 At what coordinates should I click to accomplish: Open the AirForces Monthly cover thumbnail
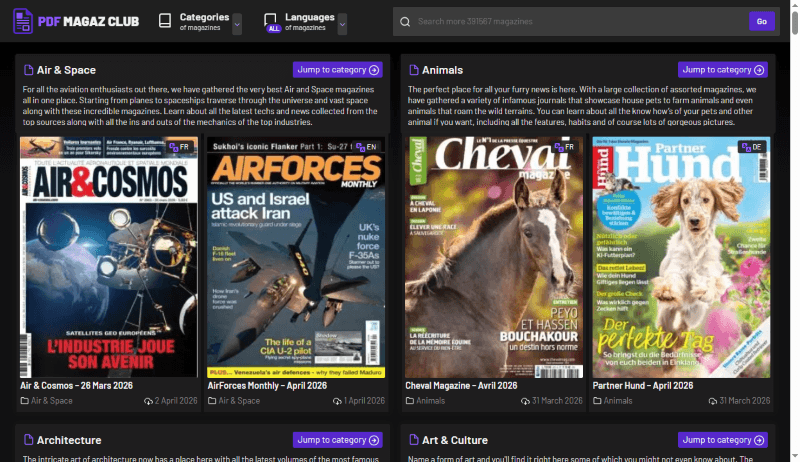296,257
